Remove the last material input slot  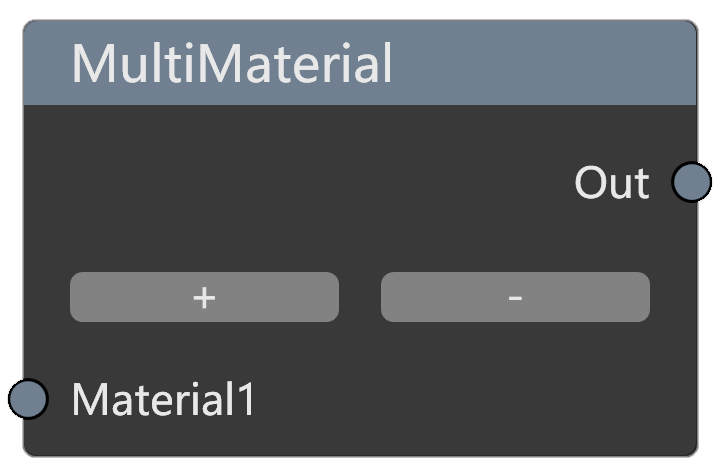pyautogui.click(x=515, y=297)
